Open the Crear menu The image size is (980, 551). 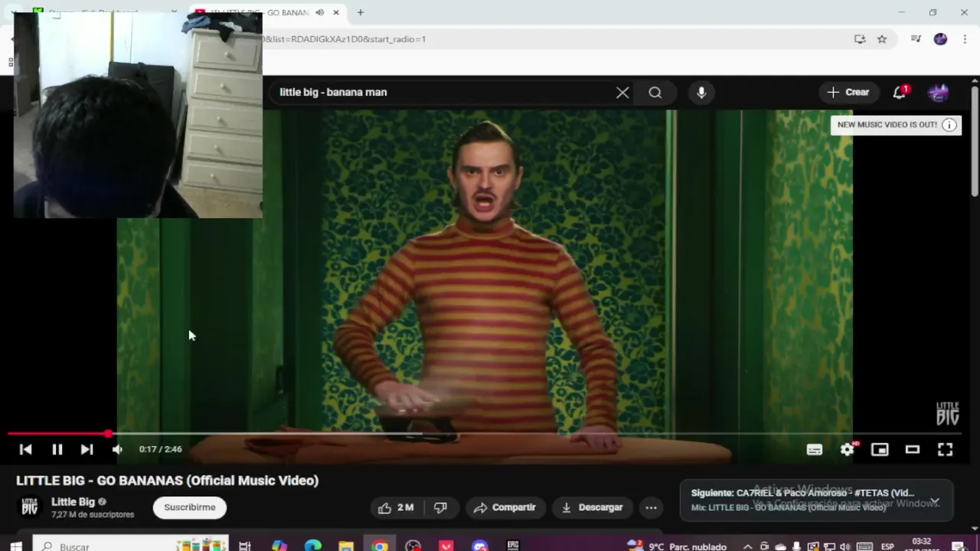(848, 93)
